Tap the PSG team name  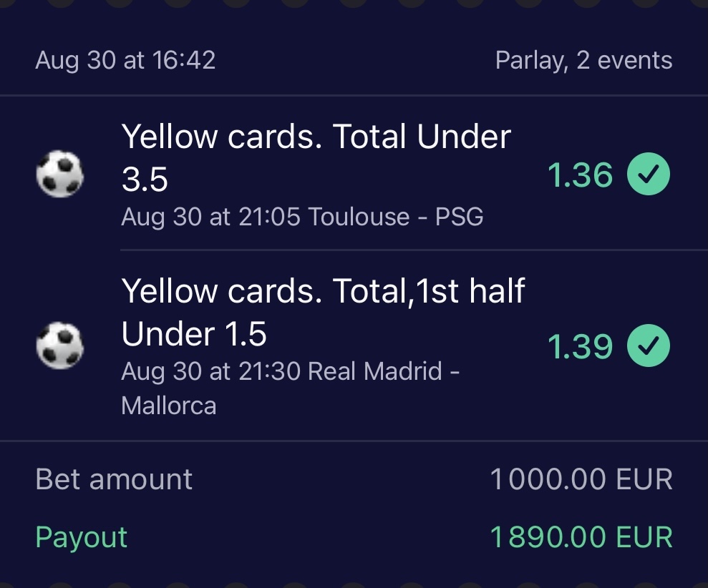pyautogui.click(x=459, y=216)
